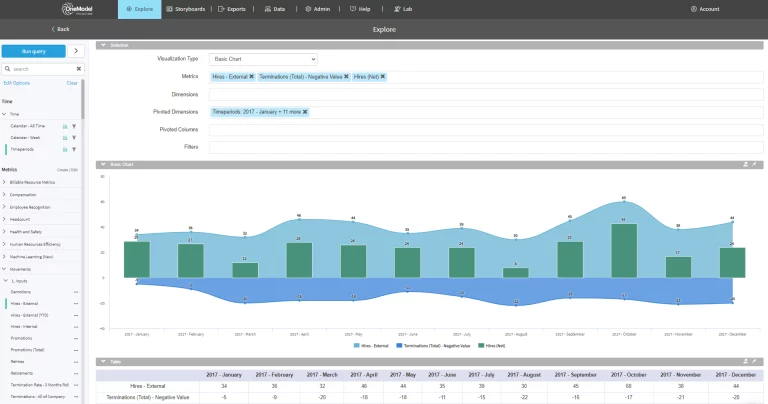The image size is (768, 404).
Task: Select Timeperiods dimension in sidebar
Action: point(22,149)
